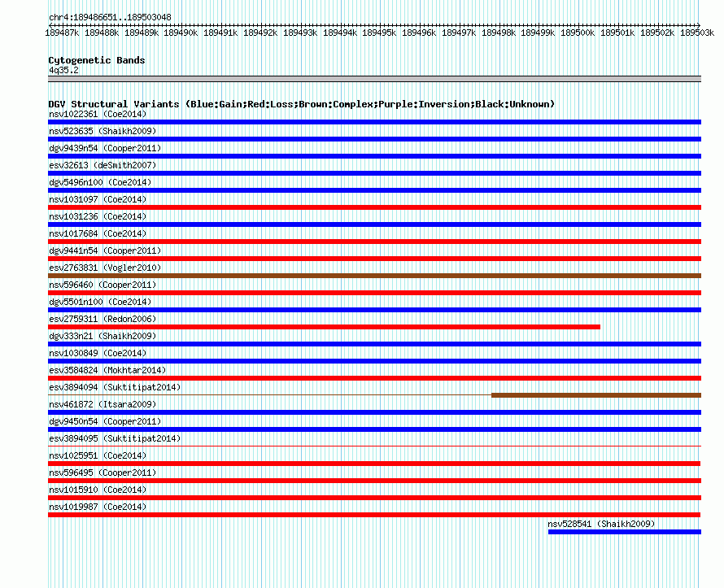Click the 189503k ruler tick label
This screenshot has height=588, width=724.
tap(697, 33)
